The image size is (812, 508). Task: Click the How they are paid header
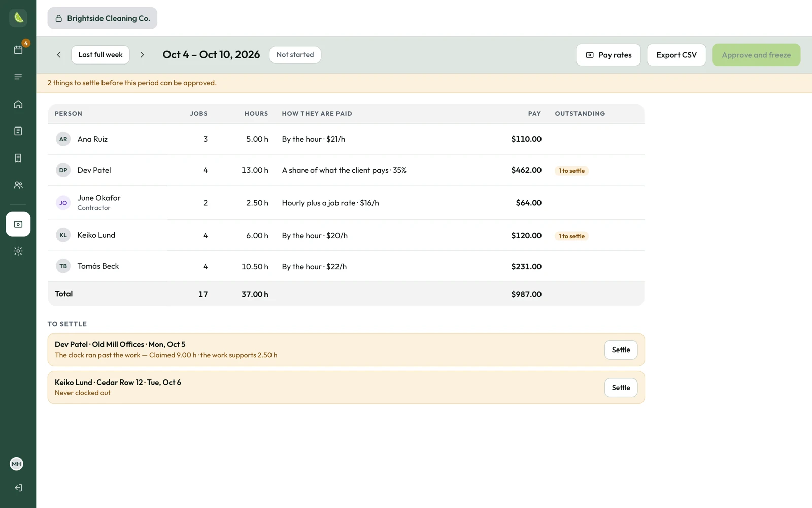coord(317,114)
